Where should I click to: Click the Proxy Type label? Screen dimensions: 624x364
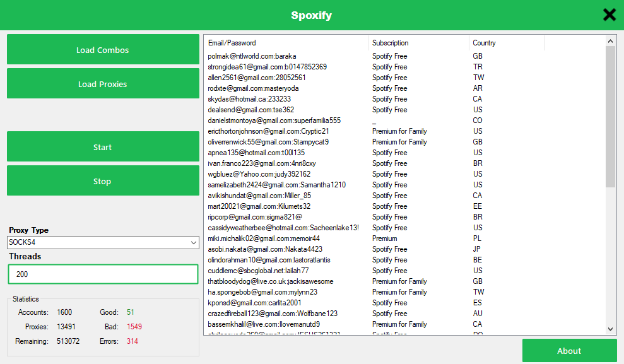[28, 230]
